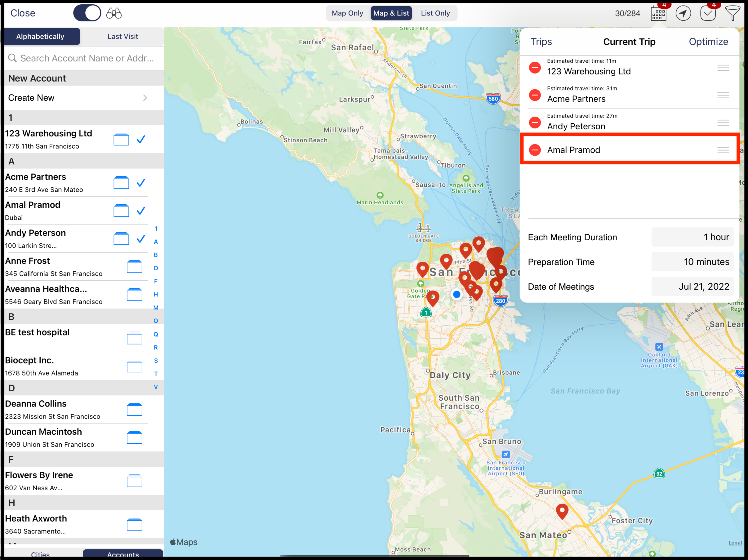748x560 pixels.
Task: Click the binoculars icon in the header
Action: [114, 13]
